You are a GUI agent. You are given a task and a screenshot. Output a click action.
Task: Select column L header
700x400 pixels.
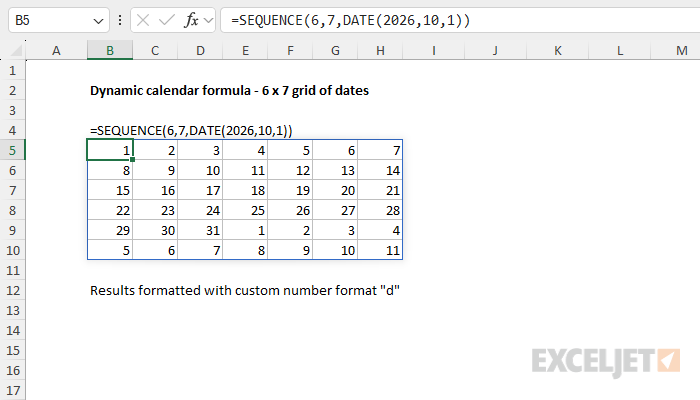pyautogui.click(x=620, y=50)
